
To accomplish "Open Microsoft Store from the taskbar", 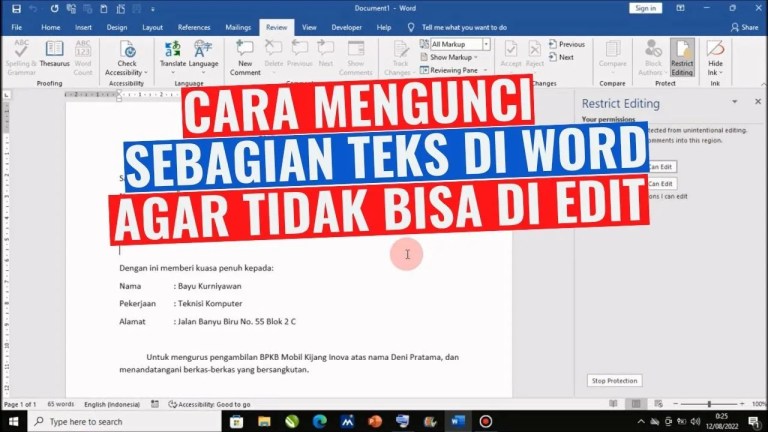I will click(236, 421).
